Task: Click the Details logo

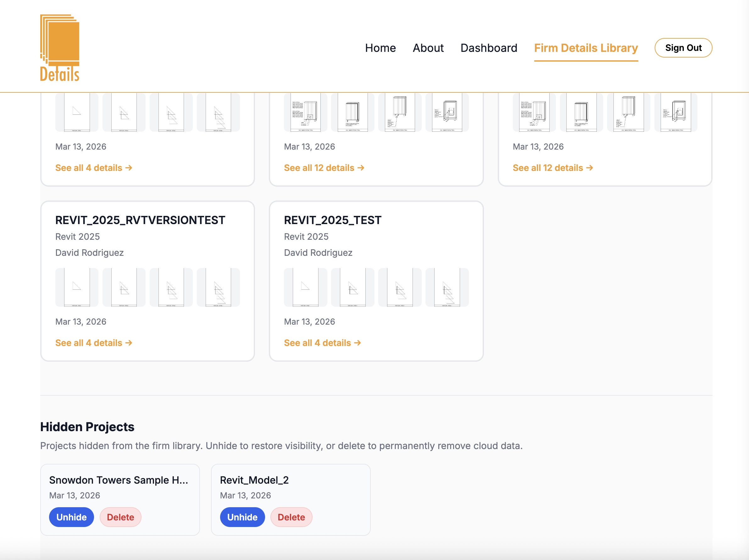Action: point(60,47)
